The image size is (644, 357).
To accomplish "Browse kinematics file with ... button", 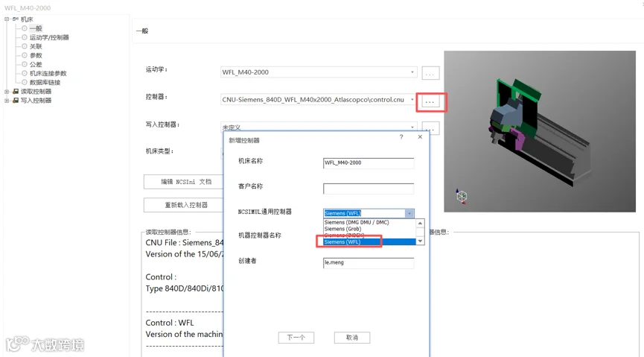I will [x=430, y=73].
